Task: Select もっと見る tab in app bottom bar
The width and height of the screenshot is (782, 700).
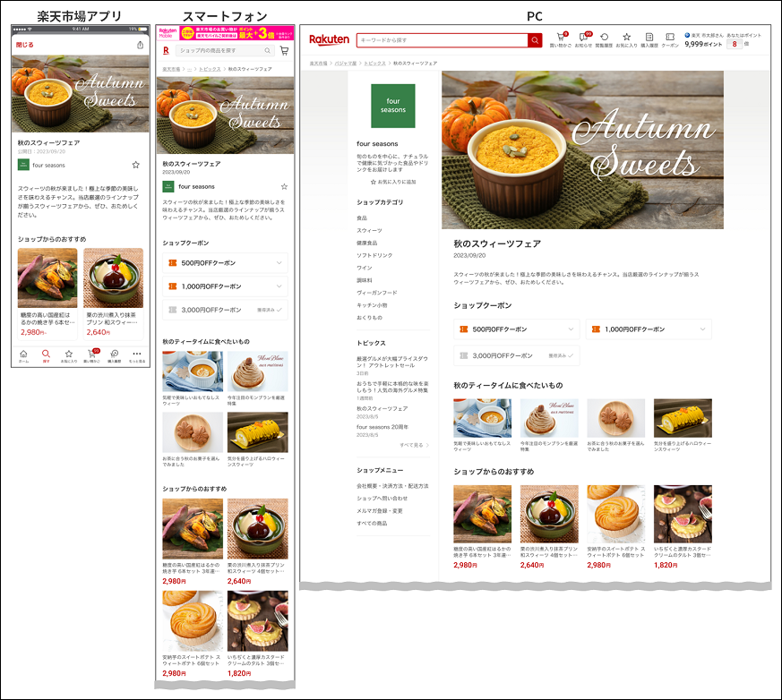Action: [x=137, y=354]
